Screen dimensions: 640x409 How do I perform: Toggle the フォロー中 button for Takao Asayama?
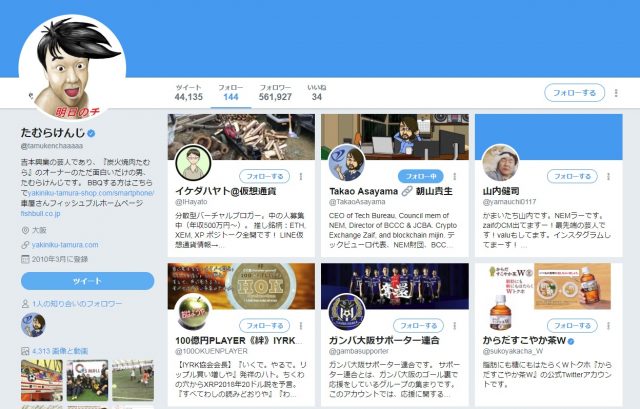pyautogui.click(x=419, y=176)
